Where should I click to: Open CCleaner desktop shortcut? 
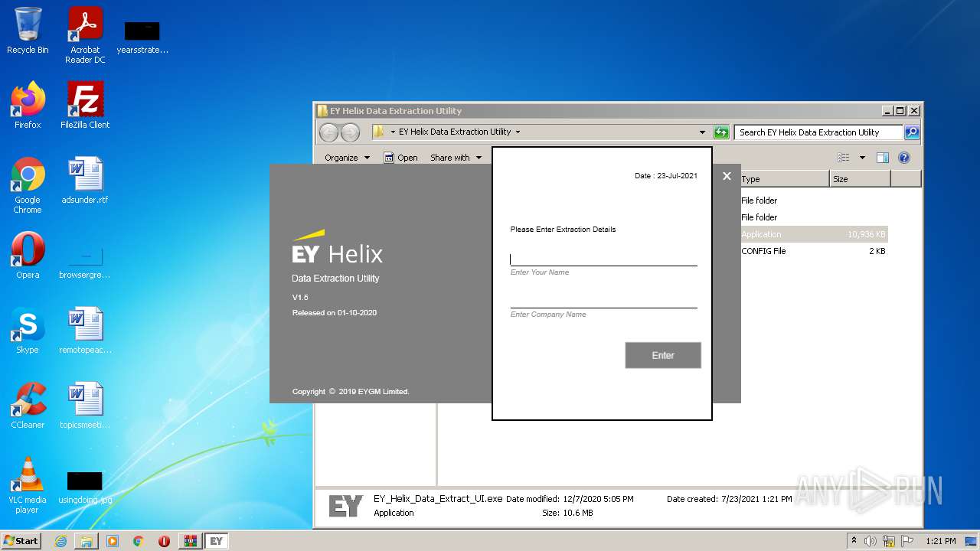coord(28,406)
